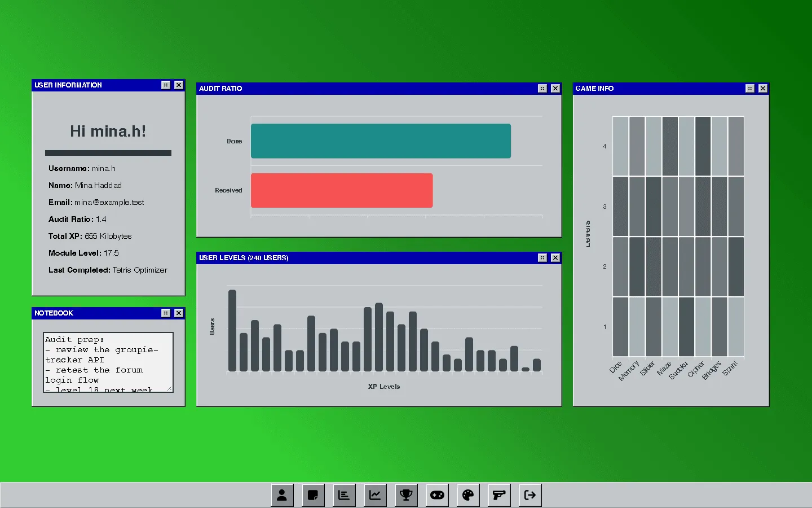
Task: Click the 'XP Levels' axis label
Action: click(384, 387)
